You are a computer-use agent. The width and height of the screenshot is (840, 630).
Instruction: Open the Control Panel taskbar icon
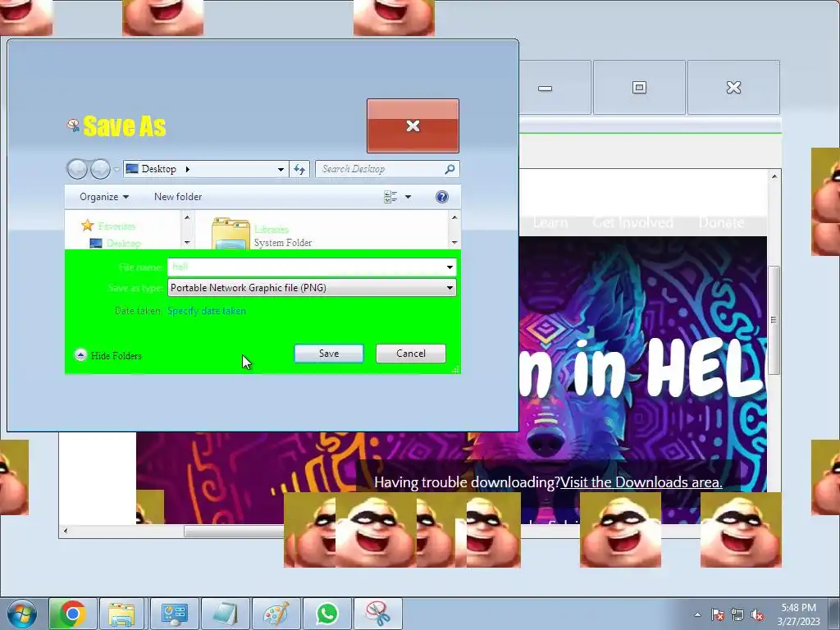pos(174,614)
